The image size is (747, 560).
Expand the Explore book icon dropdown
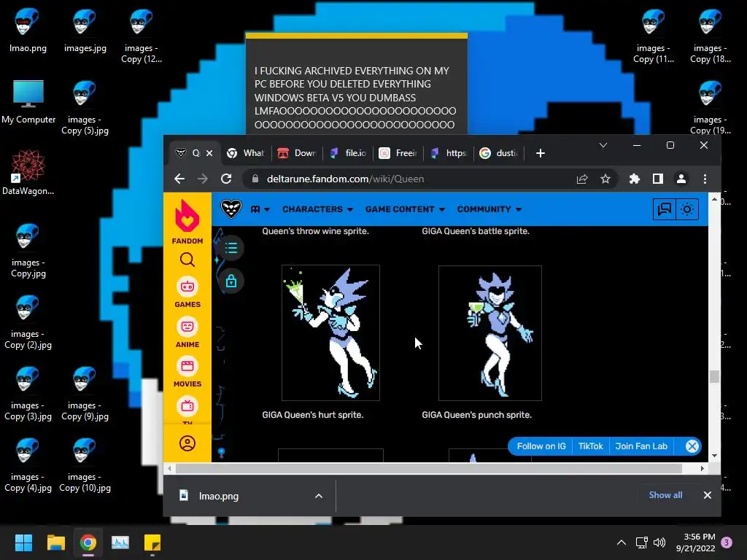pos(260,209)
